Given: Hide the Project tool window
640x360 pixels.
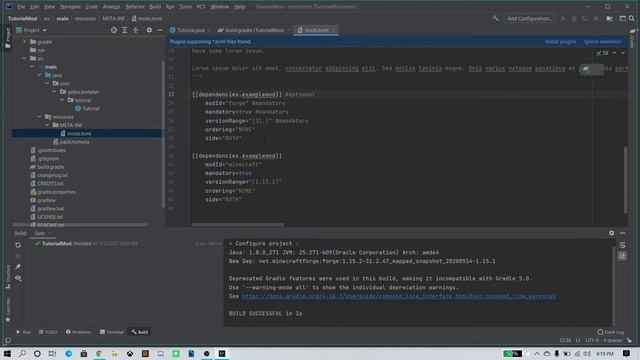Looking at the screenshot, I should click(x=160, y=30).
